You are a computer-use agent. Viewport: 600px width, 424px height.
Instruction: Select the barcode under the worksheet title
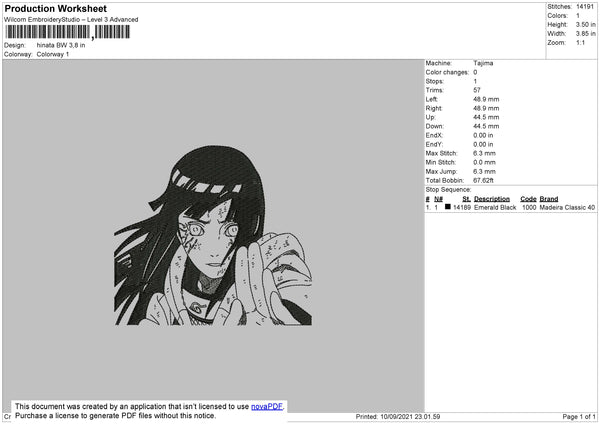[x=68, y=32]
